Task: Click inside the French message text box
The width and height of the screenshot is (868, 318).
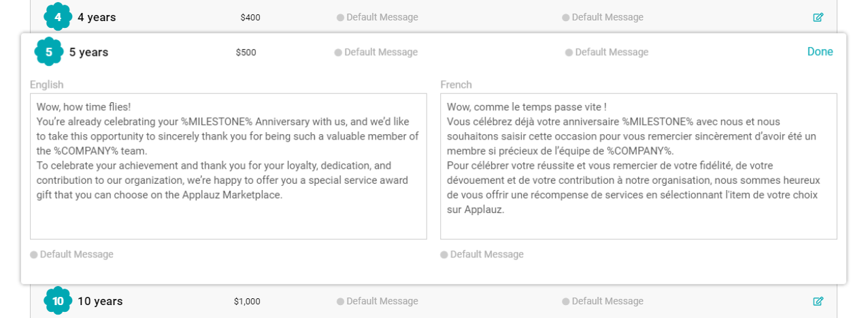Action: (638, 166)
